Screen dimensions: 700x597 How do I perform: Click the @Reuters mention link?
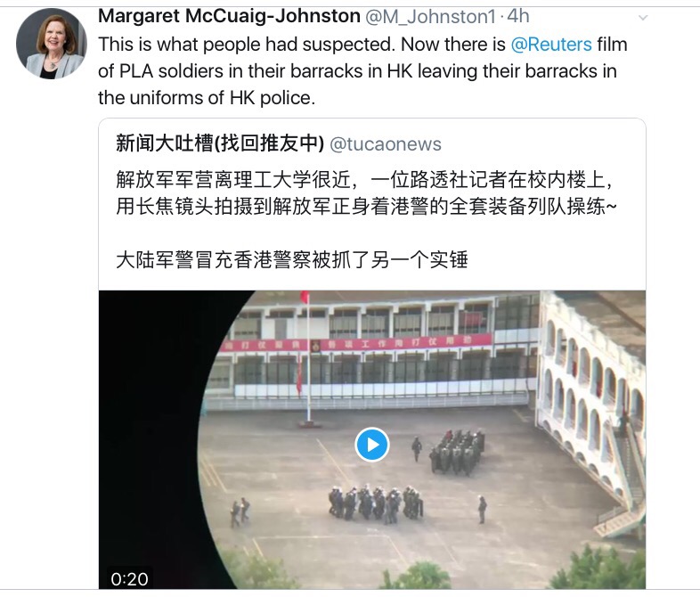[551, 45]
